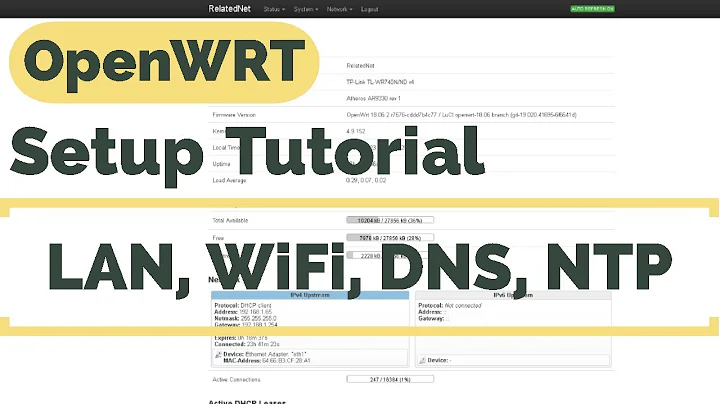Select Protocol: Not connected text
Viewport: 720px width, 404px height.
450,305
